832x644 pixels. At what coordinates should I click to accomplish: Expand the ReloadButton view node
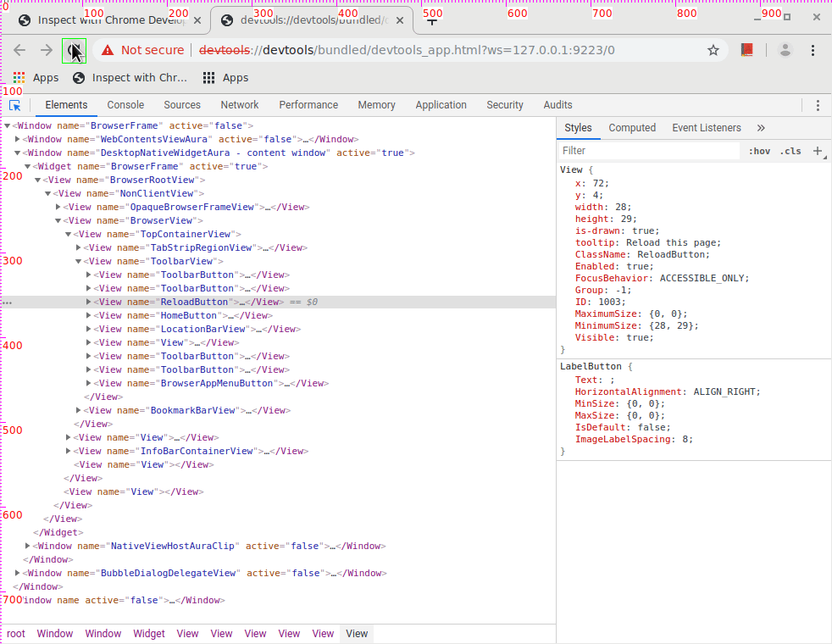coord(89,302)
